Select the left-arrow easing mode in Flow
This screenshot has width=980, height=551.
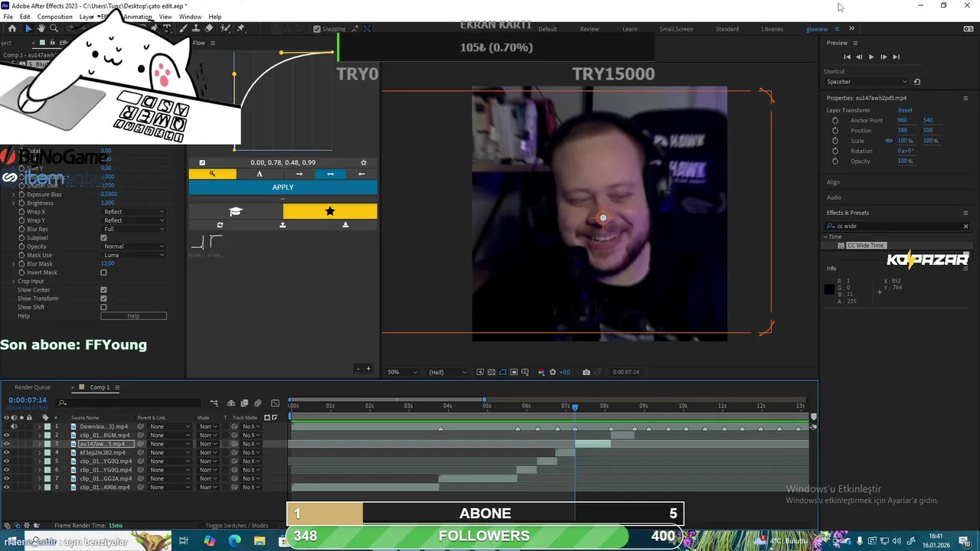[361, 174]
